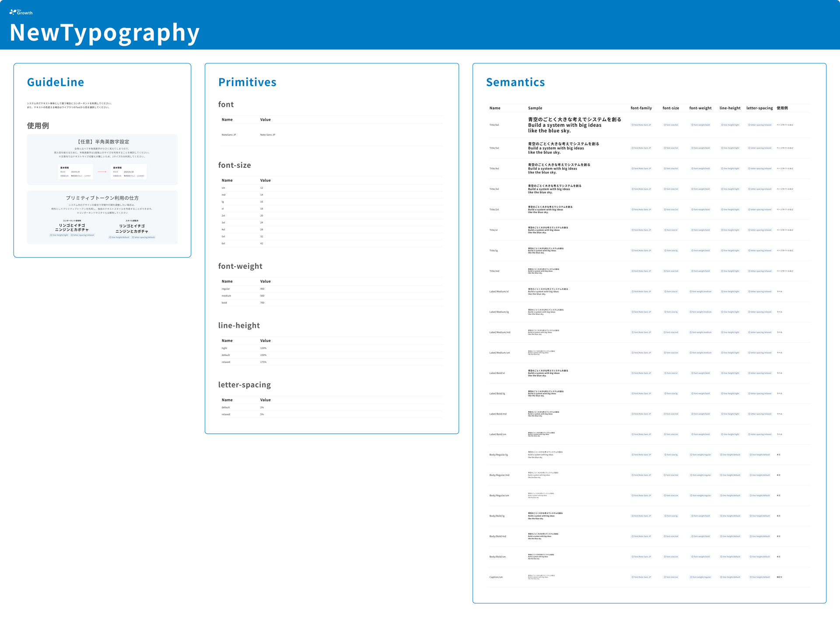Click the font-weight/bold chip in the Title/5xl row
The height and width of the screenshot is (617, 840).
700,148
